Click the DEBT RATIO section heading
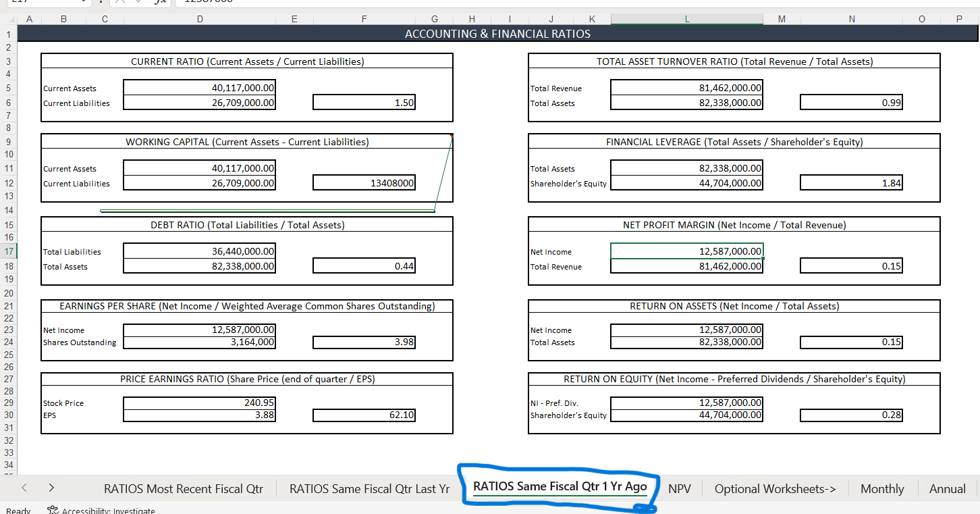The height and width of the screenshot is (514, 980). 247,225
